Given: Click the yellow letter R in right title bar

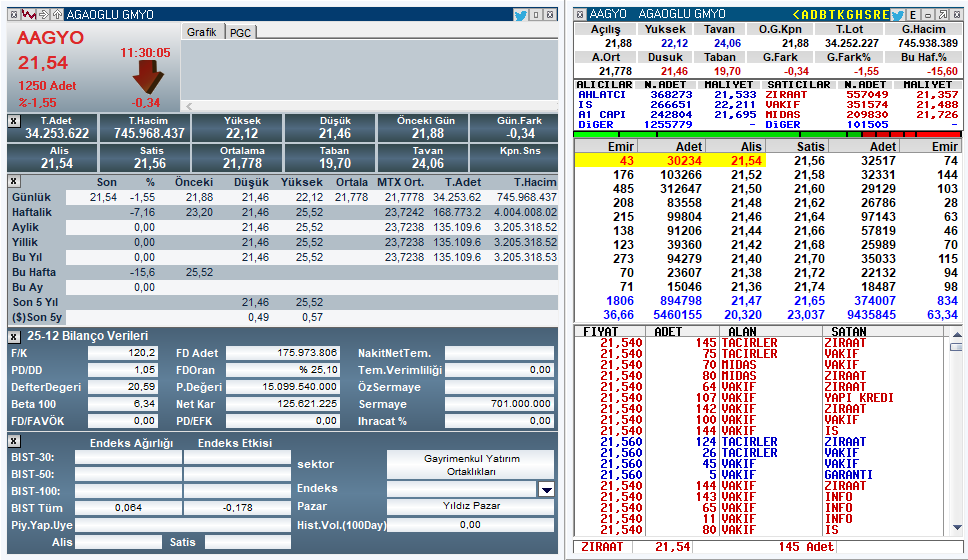Looking at the screenshot, I should 877,14.
